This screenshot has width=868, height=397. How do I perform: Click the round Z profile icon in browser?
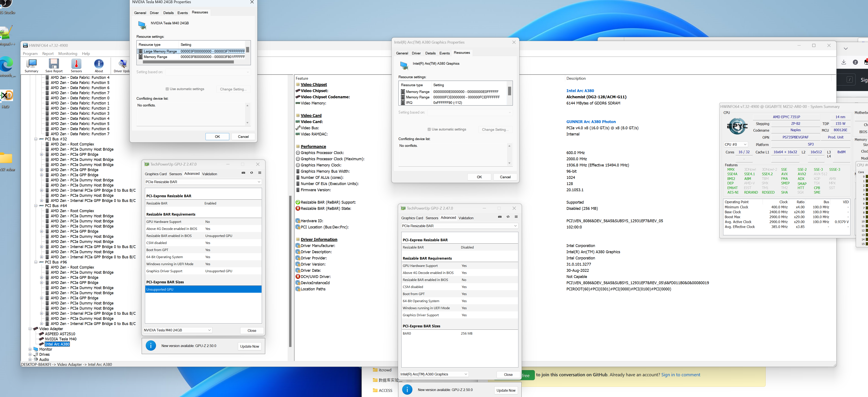[855, 62]
